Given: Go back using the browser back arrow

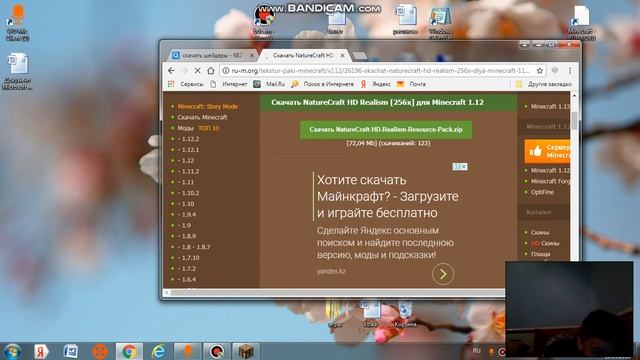Looking at the screenshot, I should tap(171, 71).
